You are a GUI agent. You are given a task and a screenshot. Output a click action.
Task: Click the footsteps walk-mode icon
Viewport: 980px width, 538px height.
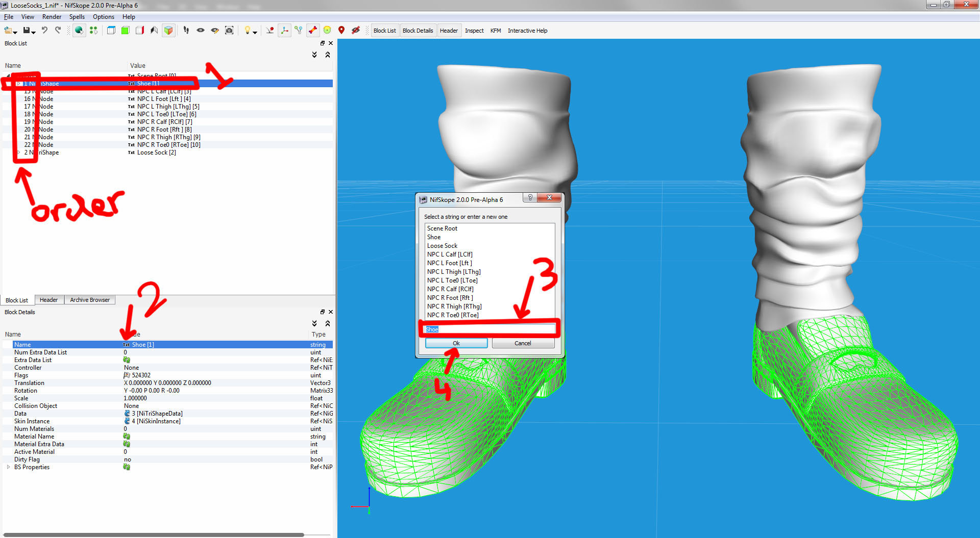186,31
